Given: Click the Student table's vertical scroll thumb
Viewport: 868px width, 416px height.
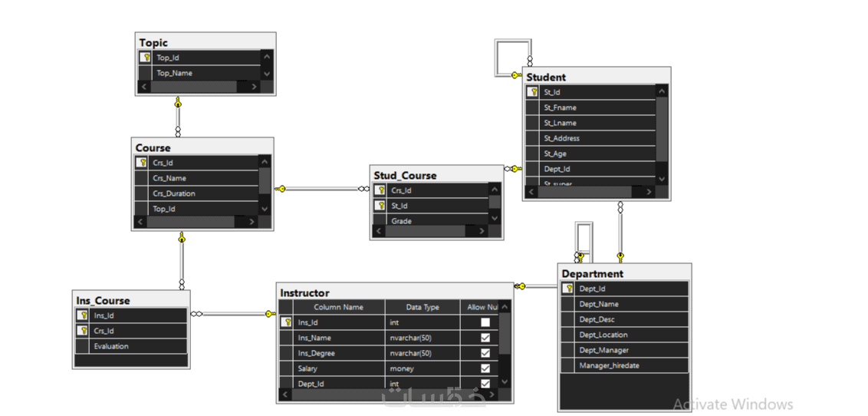Looking at the screenshot, I should point(661,130).
